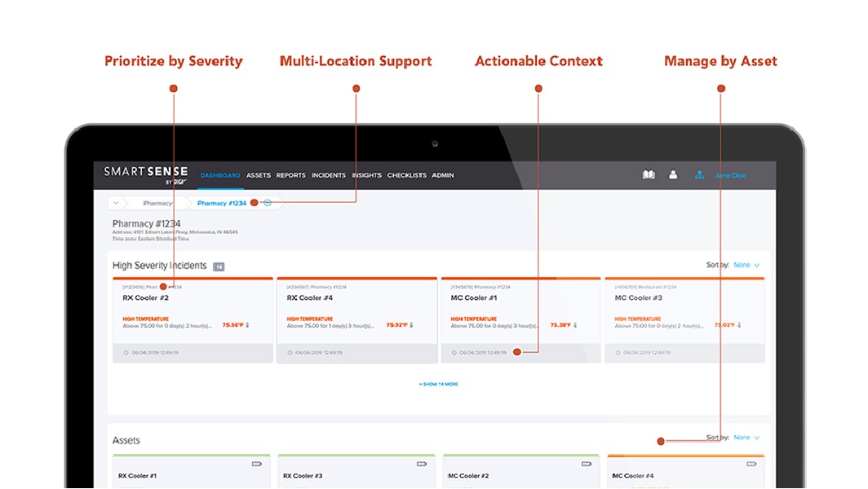Click the clock icon on MC Cooler #3 incident

click(x=617, y=353)
